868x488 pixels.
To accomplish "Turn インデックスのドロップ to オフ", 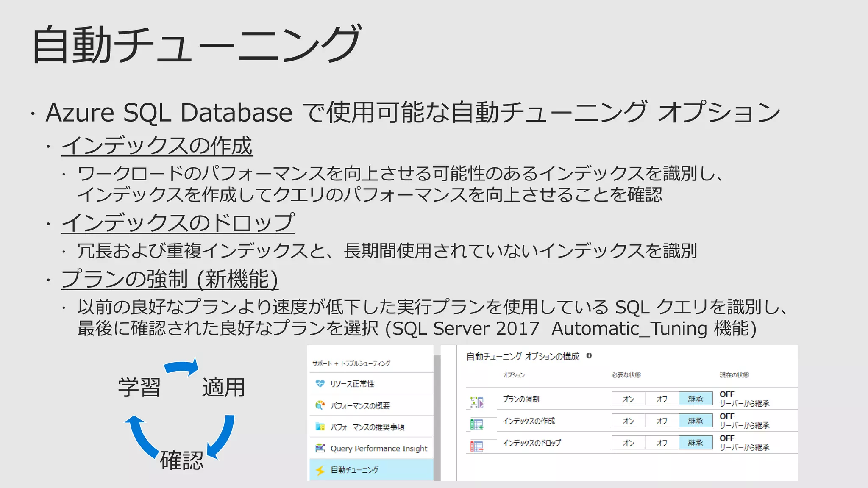I will click(x=662, y=443).
